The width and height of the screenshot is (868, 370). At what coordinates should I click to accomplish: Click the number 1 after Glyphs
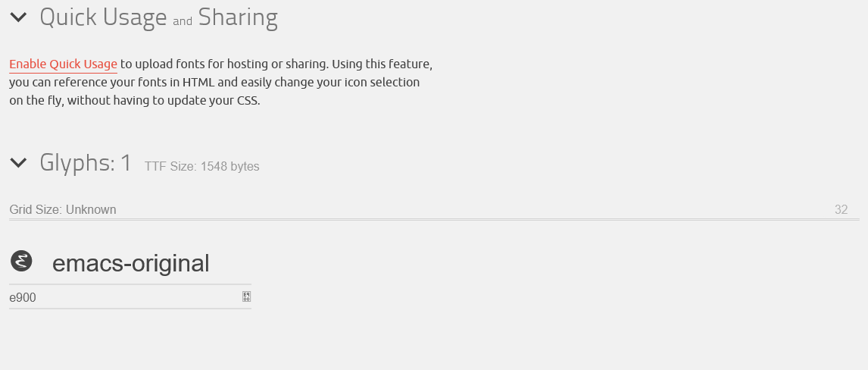126,163
